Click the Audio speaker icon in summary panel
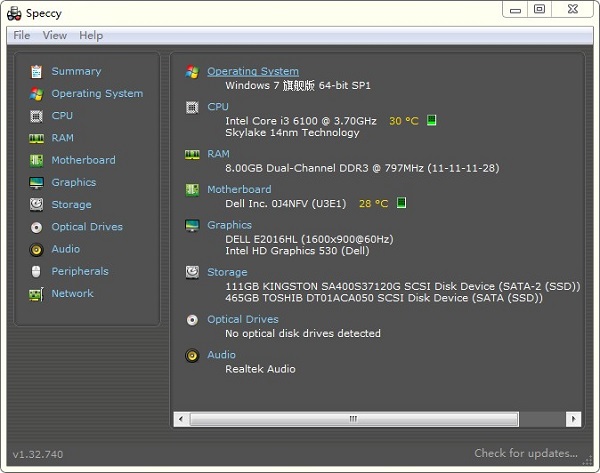600x473 pixels. tap(192, 355)
